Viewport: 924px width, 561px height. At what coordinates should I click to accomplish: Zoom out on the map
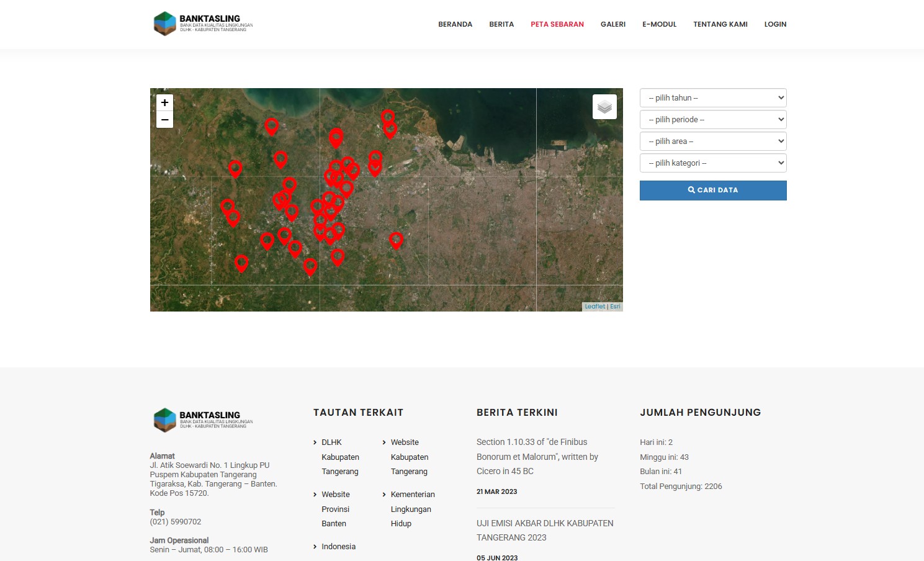[164, 120]
